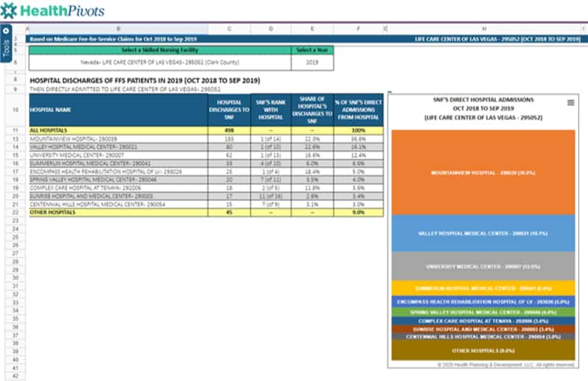Click the 100% cell in ALL HOSPITALS row
Viewport: 588px width, 381px height.
pos(359,130)
